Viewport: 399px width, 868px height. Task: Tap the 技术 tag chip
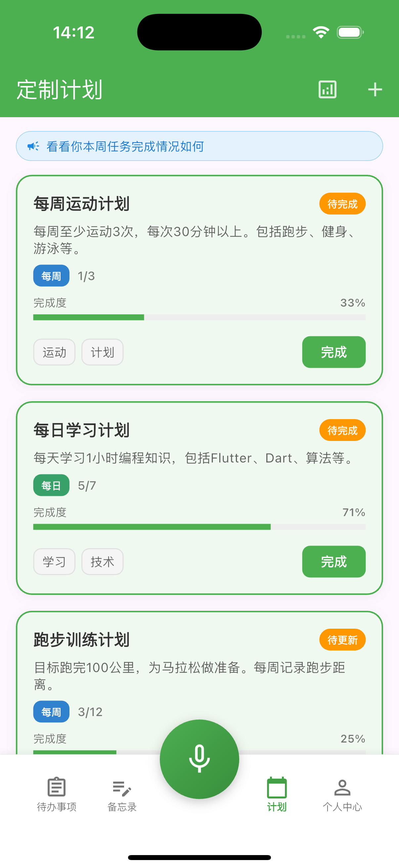102,562
